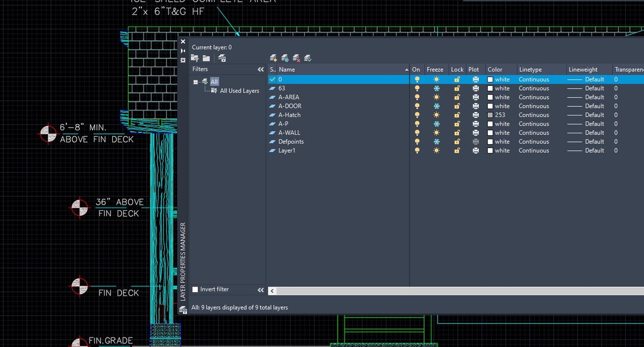
Task: Click the New Property Filter icon
Action: click(195, 58)
